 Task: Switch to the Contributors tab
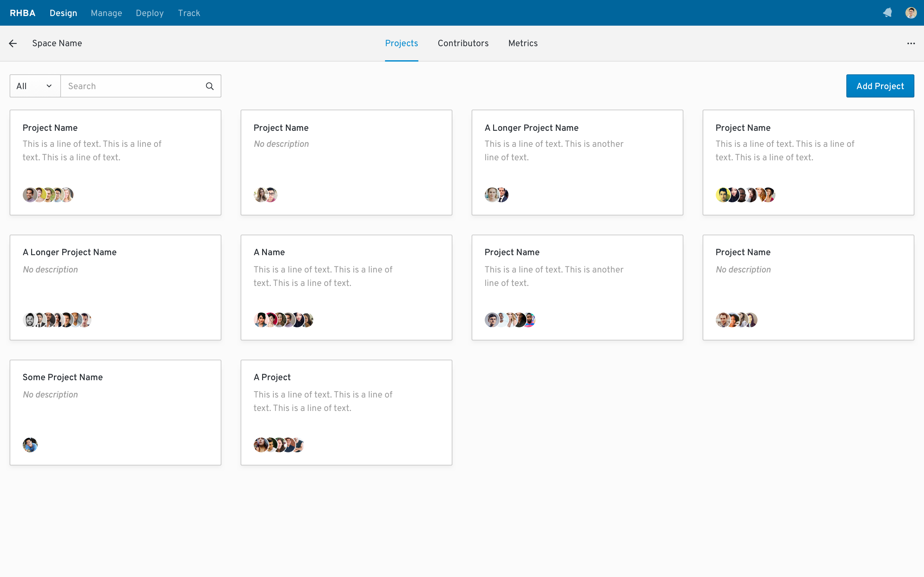[x=463, y=44]
